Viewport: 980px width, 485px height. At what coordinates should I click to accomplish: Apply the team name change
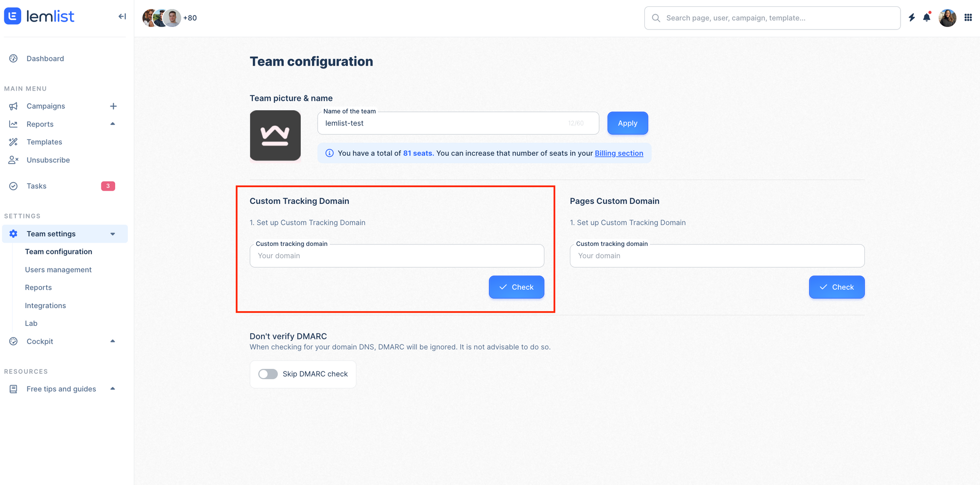click(x=627, y=123)
